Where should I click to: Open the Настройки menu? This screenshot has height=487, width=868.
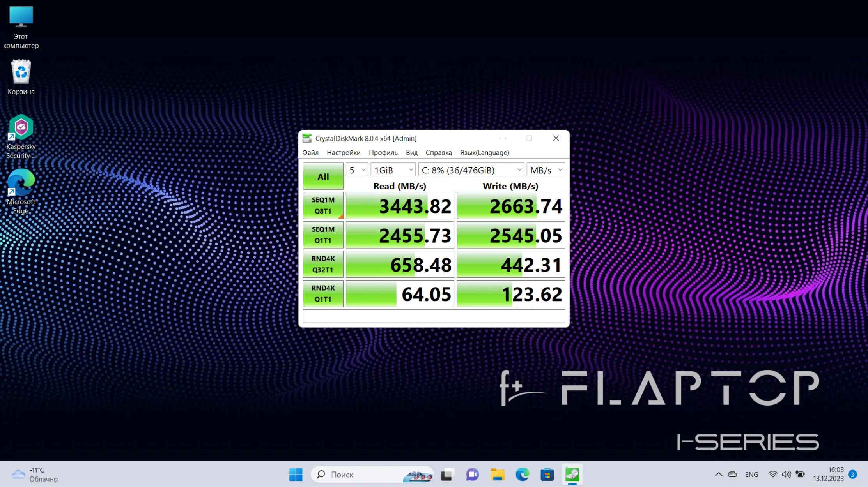pos(344,152)
